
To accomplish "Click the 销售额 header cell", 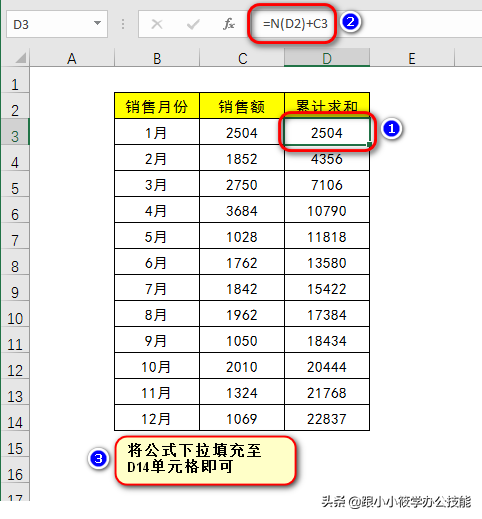I will [242, 106].
